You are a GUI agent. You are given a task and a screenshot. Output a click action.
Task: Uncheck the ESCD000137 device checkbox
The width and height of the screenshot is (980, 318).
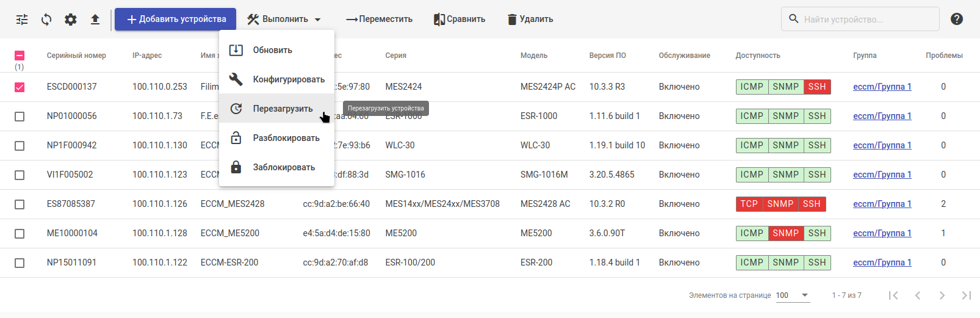[x=20, y=87]
